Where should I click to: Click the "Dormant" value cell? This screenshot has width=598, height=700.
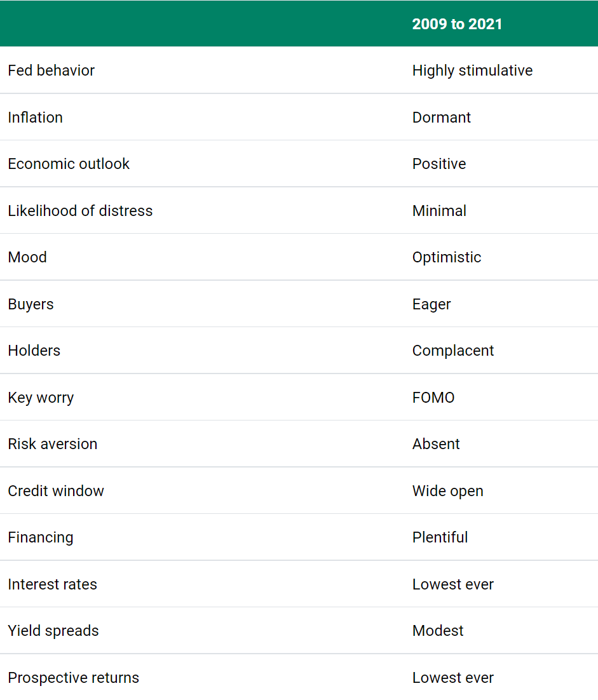click(x=442, y=118)
